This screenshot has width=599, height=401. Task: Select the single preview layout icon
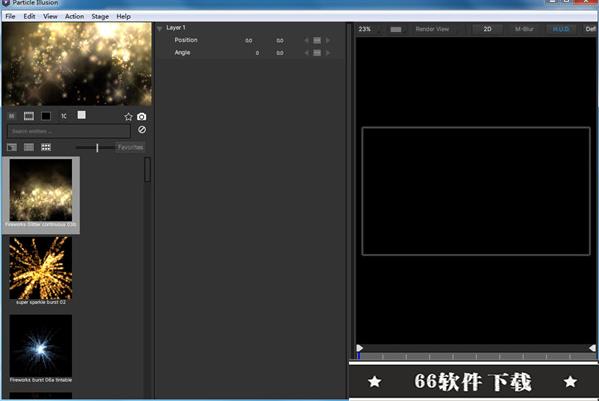(12, 147)
